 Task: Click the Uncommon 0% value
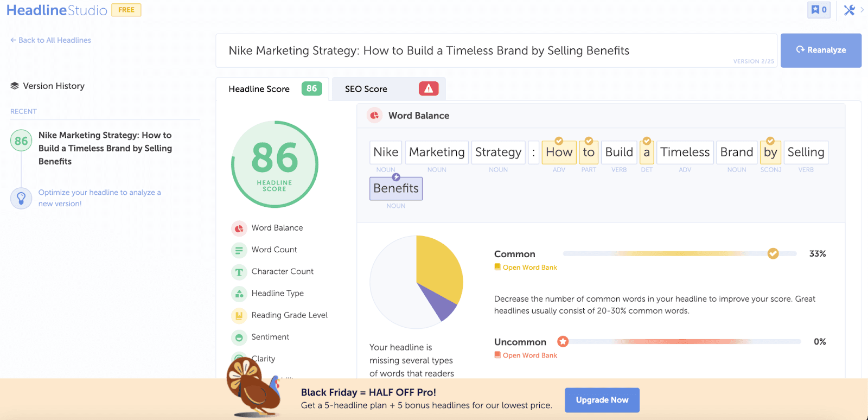(x=820, y=342)
